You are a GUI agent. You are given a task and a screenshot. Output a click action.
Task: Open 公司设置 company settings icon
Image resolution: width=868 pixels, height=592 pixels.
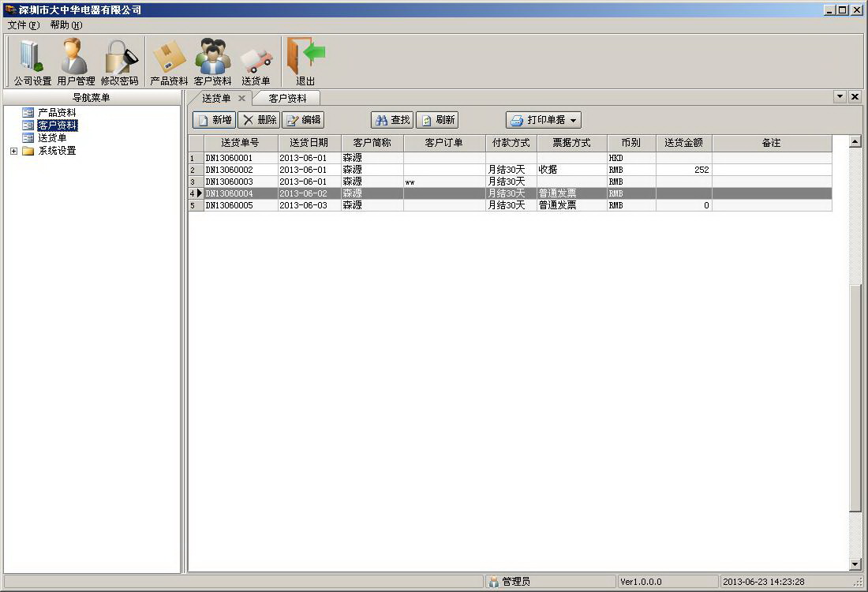point(32,62)
